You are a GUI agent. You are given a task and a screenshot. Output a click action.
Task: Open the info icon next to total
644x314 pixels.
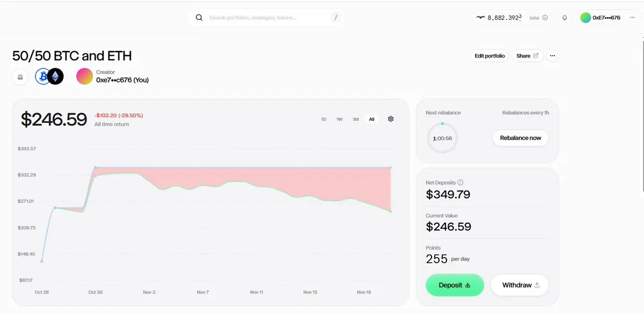click(x=545, y=18)
